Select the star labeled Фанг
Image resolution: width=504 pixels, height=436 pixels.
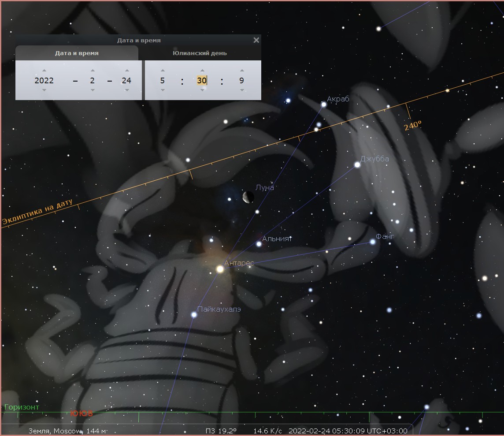(373, 242)
